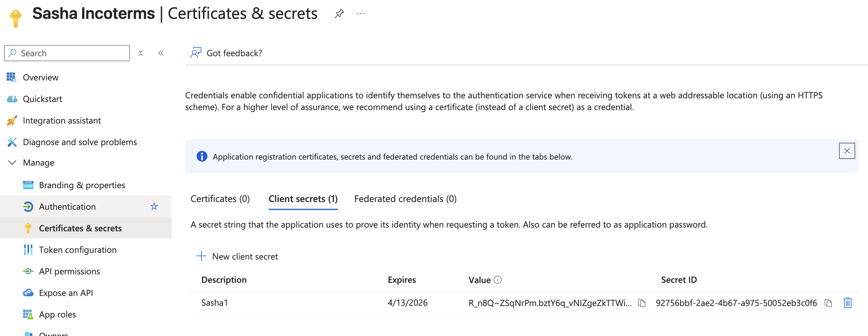Delete the Sasha1 client secret
The width and height of the screenshot is (868, 336).
pyautogui.click(x=848, y=303)
